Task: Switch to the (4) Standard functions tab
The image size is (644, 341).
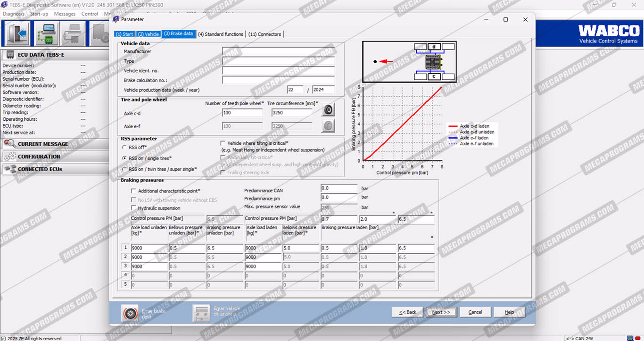Action: 221,34
